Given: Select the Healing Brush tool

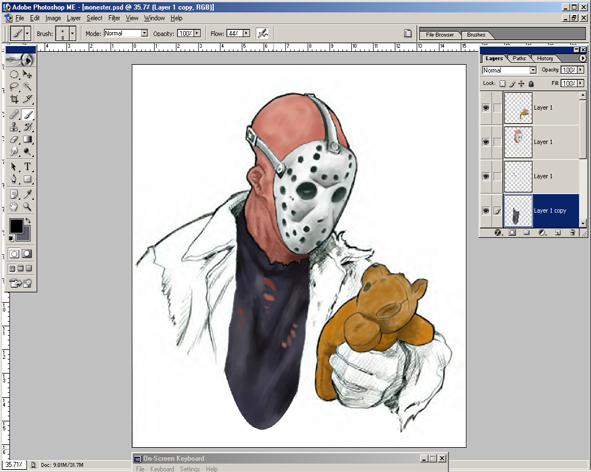Looking at the screenshot, I should (14, 114).
